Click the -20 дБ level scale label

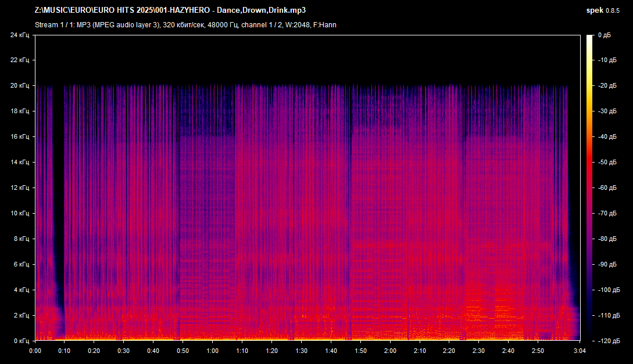[607, 85]
